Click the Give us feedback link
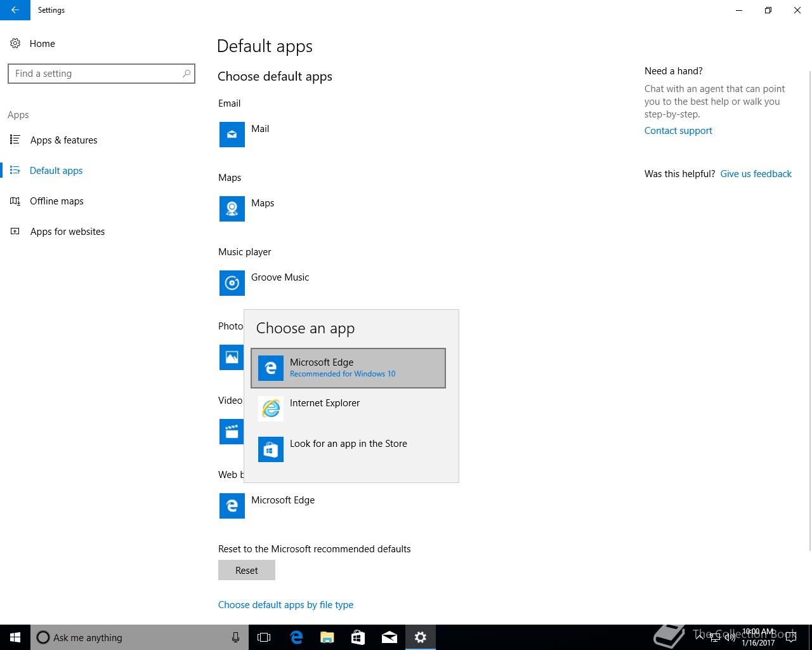The width and height of the screenshot is (812, 650). [756, 174]
